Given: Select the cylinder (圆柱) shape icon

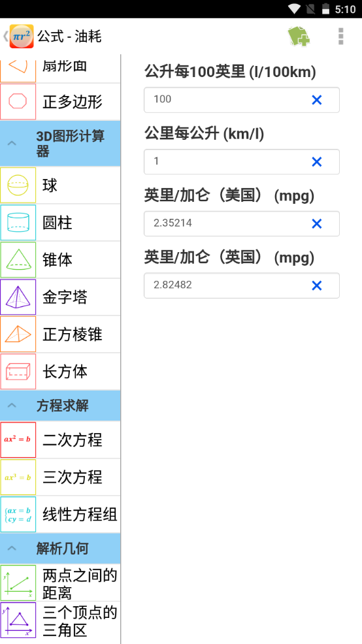Looking at the screenshot, I should [18, 223].
